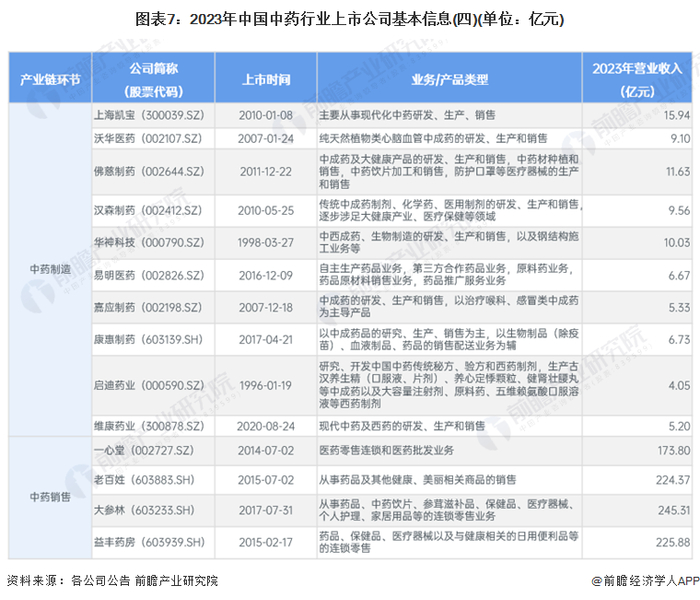The width and height of the screenshot is (700, 600).
Task: Click revenue value 225.88
Action: point(673,542)
